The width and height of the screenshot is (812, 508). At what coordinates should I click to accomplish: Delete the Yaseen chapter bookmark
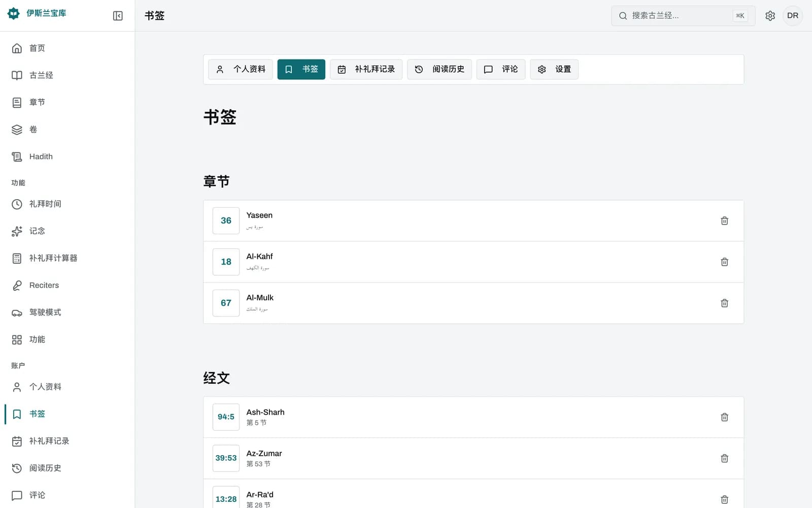point(724,220)
